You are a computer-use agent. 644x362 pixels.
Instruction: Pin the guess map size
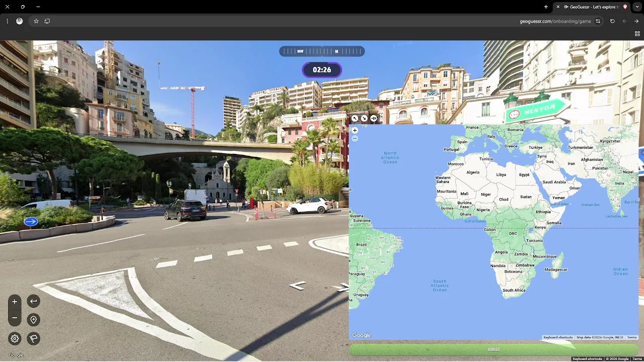click(x=374, y=118)
